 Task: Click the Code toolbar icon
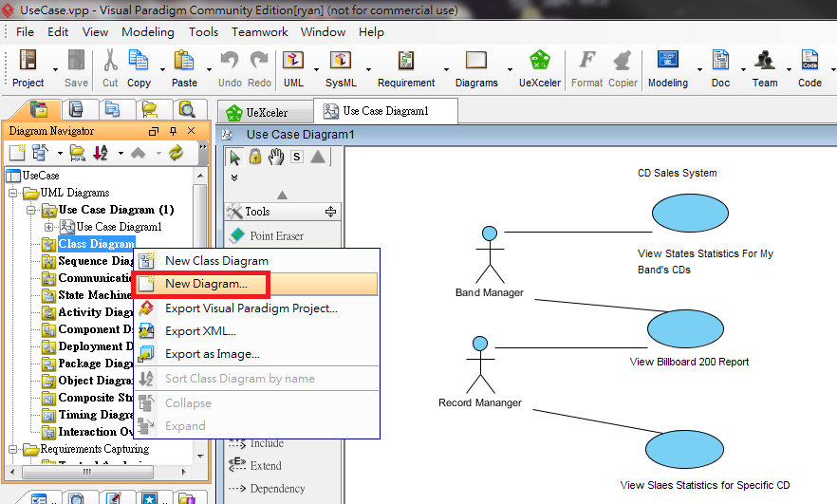click(x=809, y=60)
